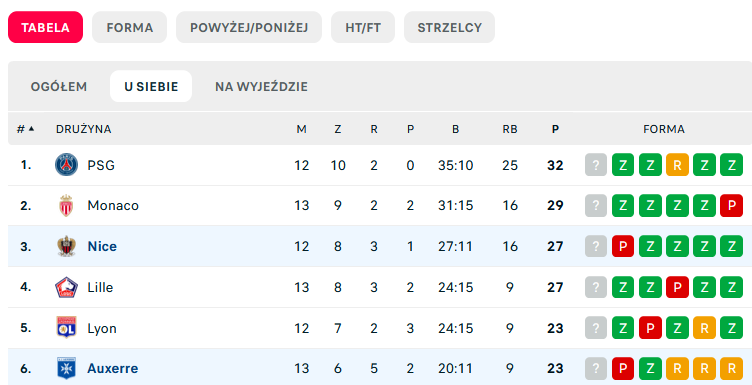Click PSG's gray question mark form icon
Screen dimensions: 752x385
point(596,165)
